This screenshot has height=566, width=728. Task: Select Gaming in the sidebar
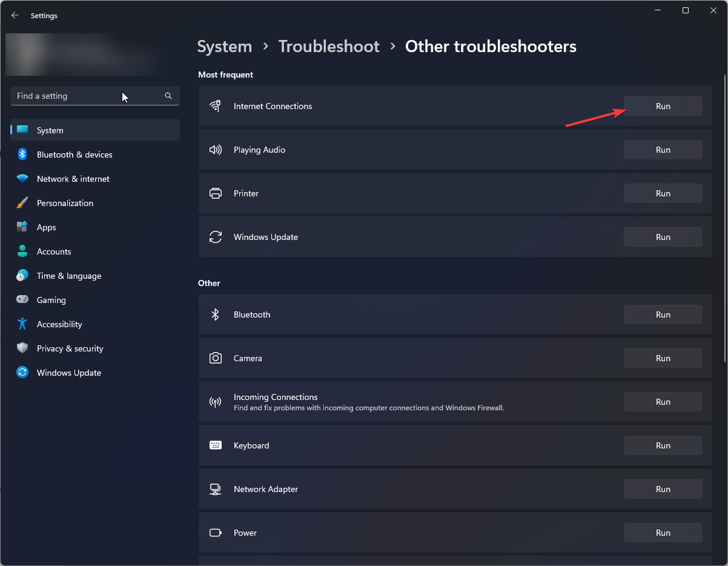point(95,300)
